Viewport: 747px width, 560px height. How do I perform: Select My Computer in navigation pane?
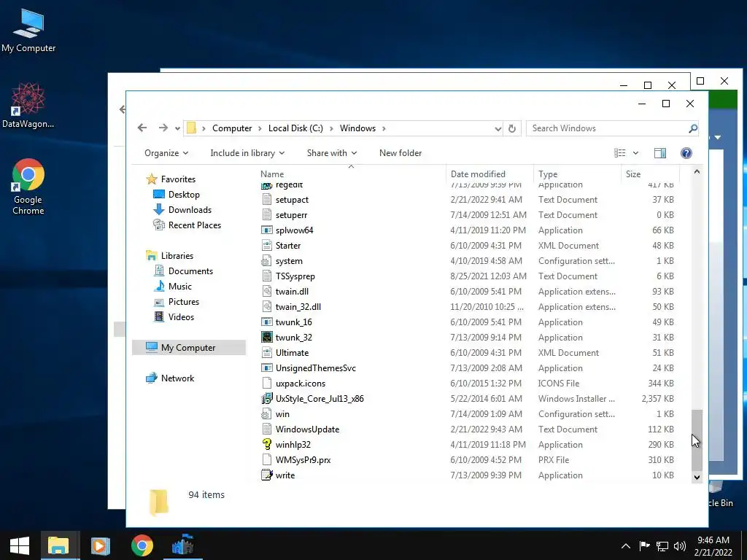pyautogui.click(x=188, y=348)
